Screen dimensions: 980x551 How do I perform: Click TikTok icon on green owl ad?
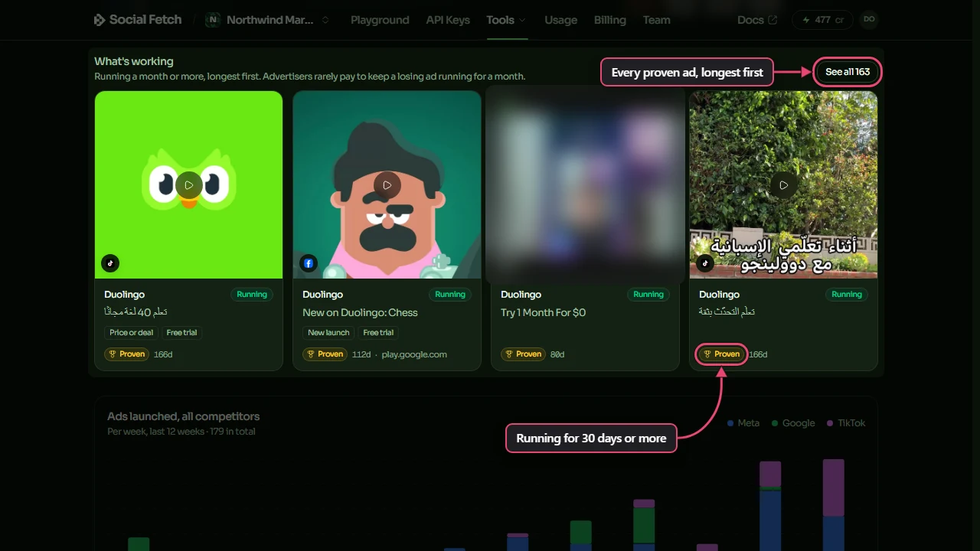click(x=110, y=263)
